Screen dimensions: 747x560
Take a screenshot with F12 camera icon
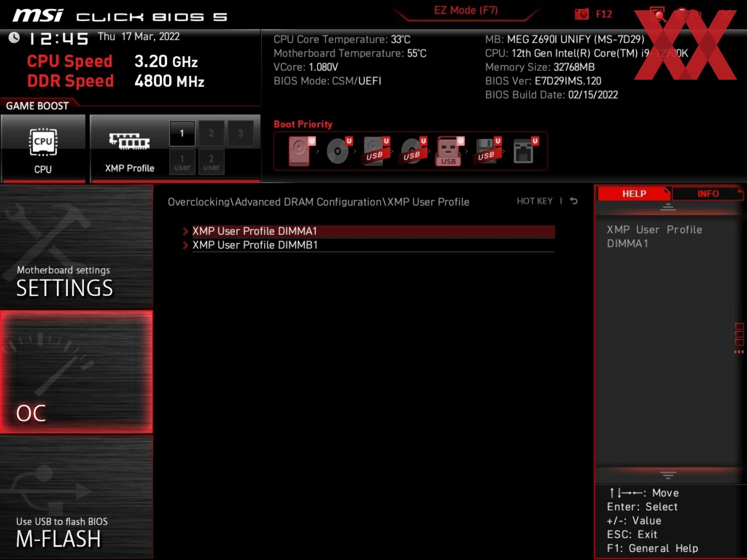click(582, 14)
